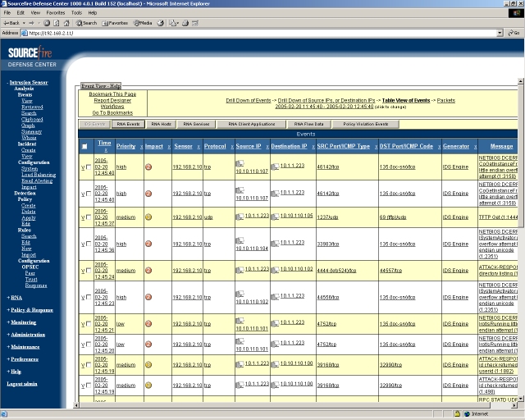
Task: Print the page via printer icon
Action: (185, 23)
